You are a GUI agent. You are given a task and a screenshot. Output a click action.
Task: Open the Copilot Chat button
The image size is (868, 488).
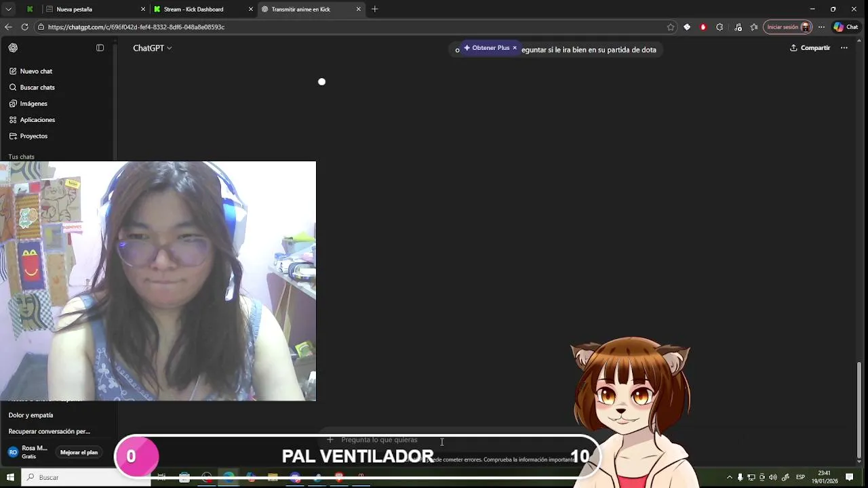846,27
